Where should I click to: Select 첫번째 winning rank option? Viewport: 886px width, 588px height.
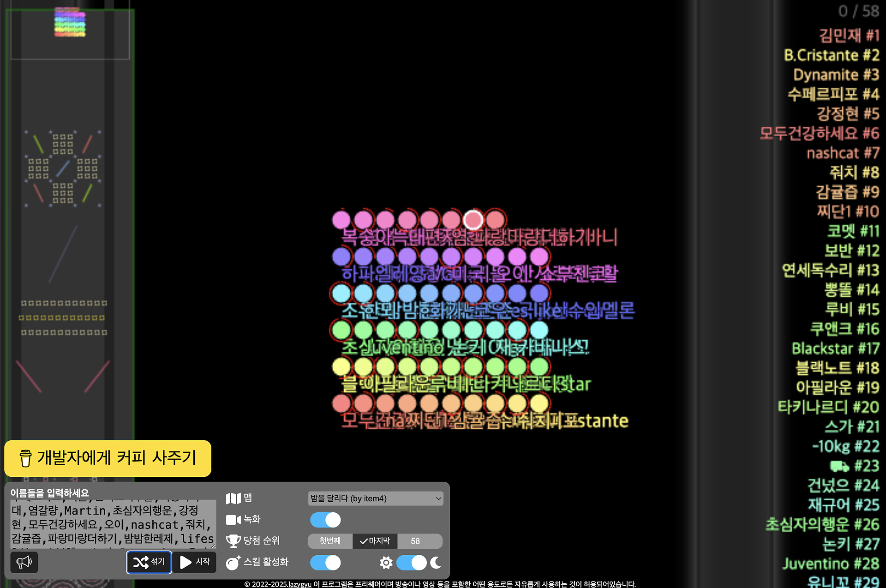[330, 541]
